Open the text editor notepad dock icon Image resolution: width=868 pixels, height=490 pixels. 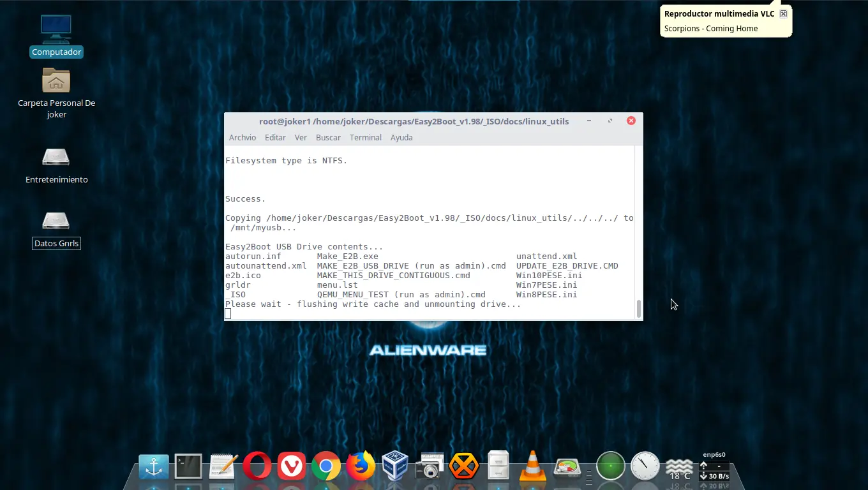(x=223, y=467)
